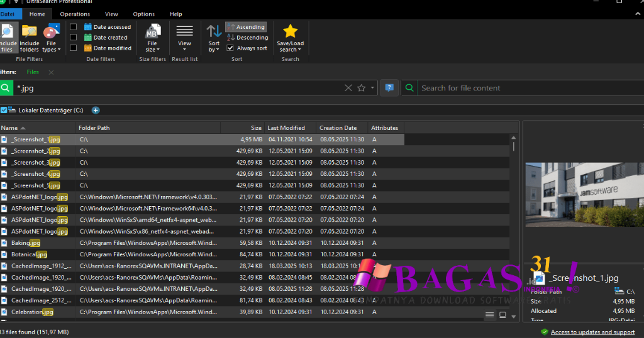This screenshot has height=338, width=644.
Task: Click the Date accessed calendar icon
Action: point(88,26)
